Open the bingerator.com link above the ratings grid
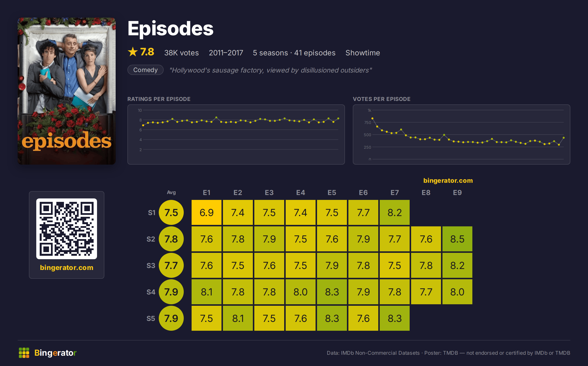Screen dimensions: 588x366 click(x=448, y=181)
